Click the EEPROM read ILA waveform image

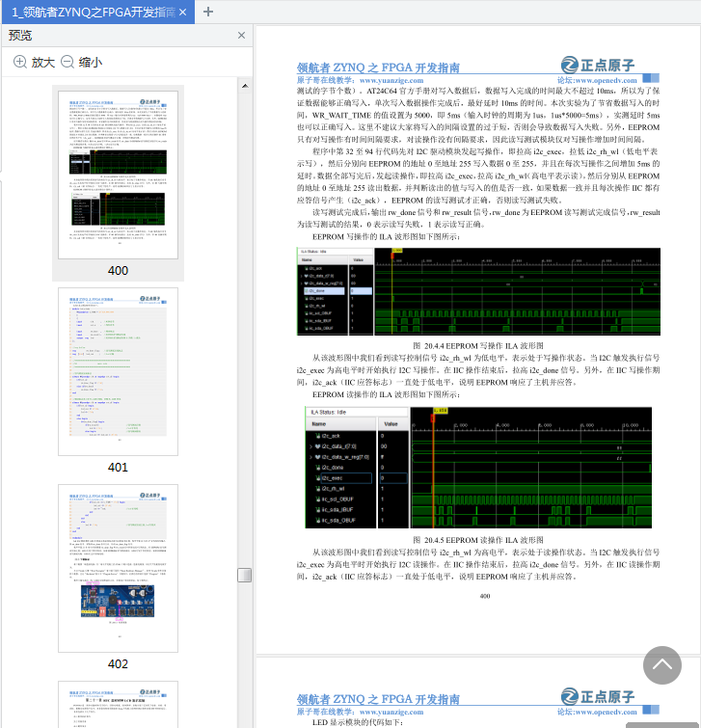pos(478,468)
